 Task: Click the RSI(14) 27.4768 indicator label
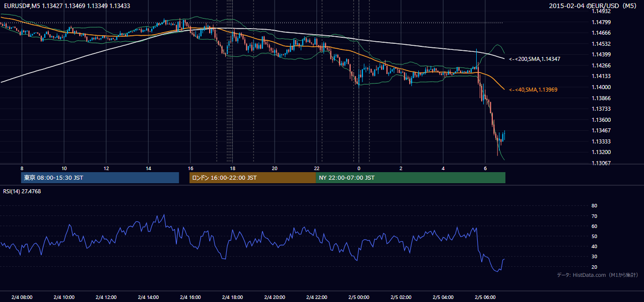point(22,191)
